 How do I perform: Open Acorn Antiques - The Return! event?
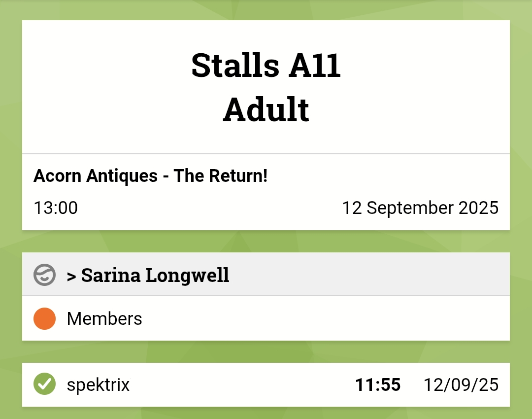click(x=150, y=176)
